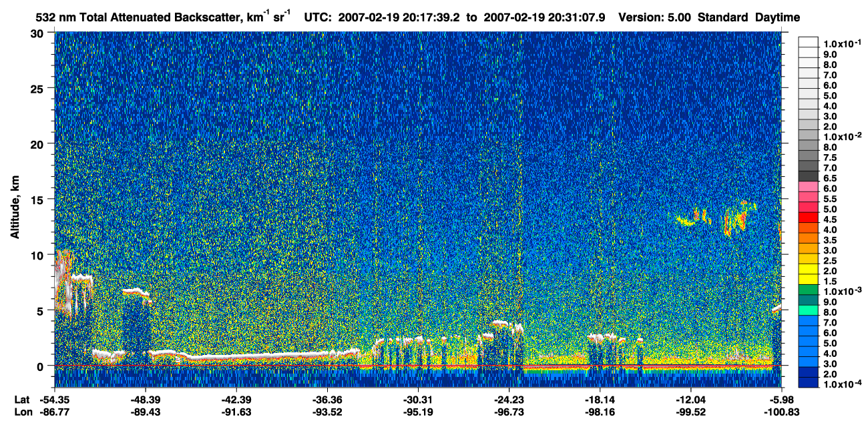
Task: Click the altitude tick label 25
Action: pos(38,89)
